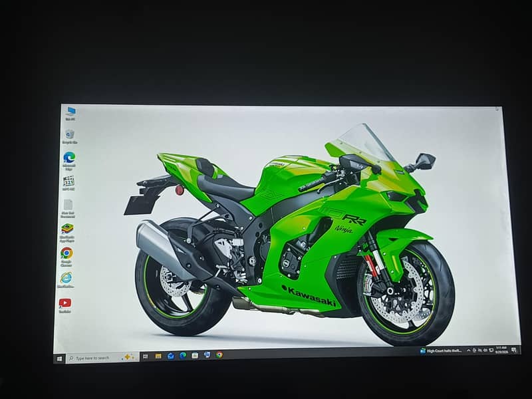
Task: Select the YouTube desktop shortcut
Action: [65, 305]
